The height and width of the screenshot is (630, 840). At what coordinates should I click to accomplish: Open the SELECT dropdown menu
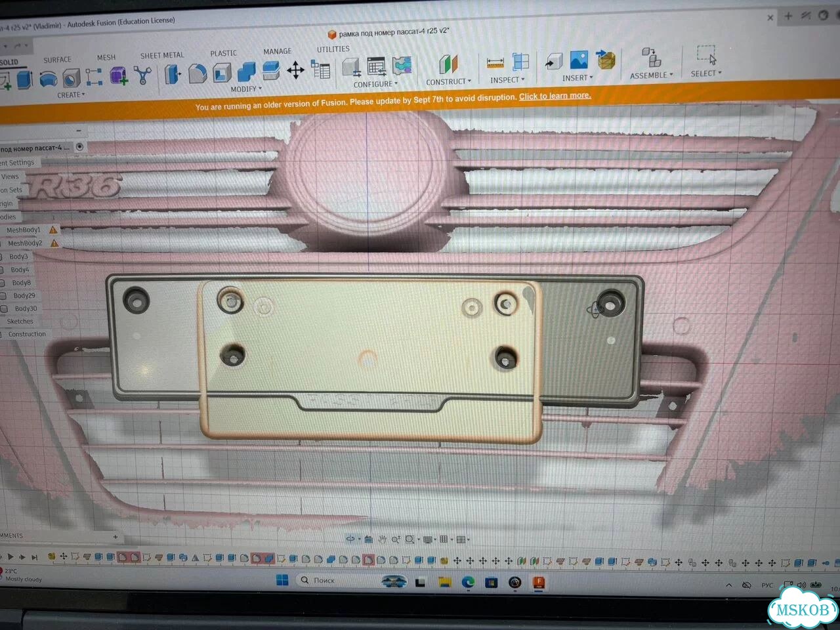pos(706,73)
